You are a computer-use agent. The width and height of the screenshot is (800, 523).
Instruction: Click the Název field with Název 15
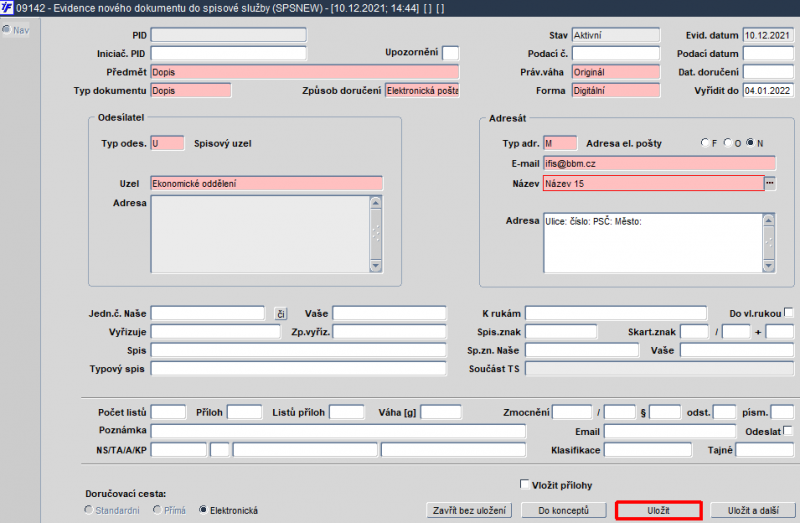coord(654,183)
